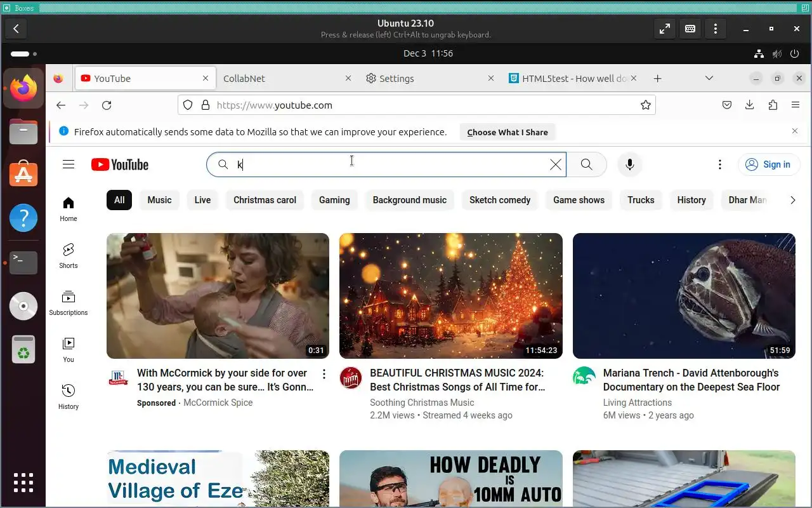Bookmark this page with star
The image size is (812, 508).
pos(646,105)
